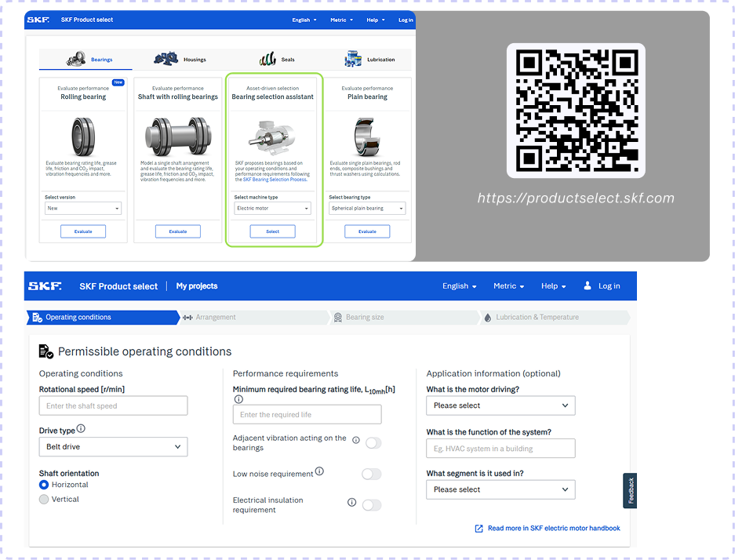
Task: Open Select bearing type Spherical plain bearing dropdown
Action: [367, 208]
